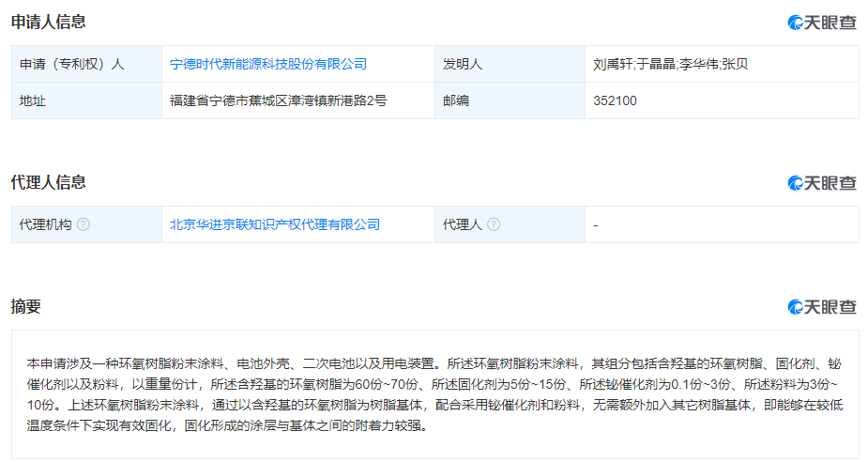Click the Tianyancha logo beside 代理人信息

[822, 183]
